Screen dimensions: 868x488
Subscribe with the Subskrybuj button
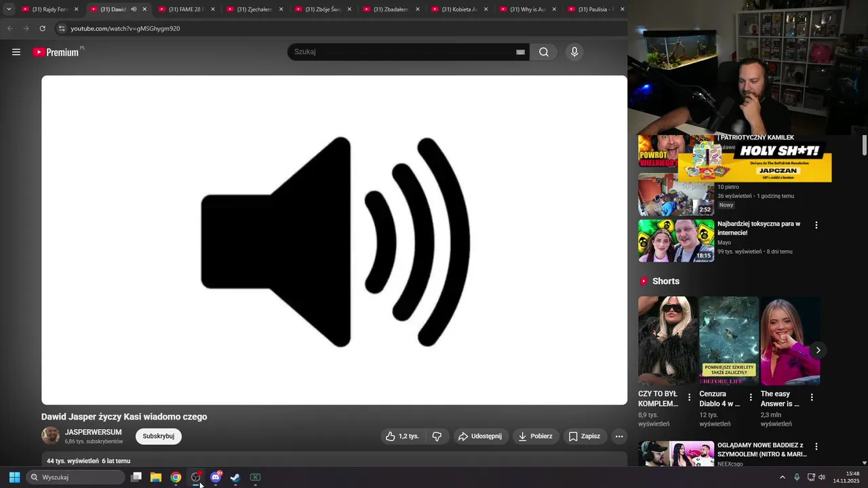point(159,436)
